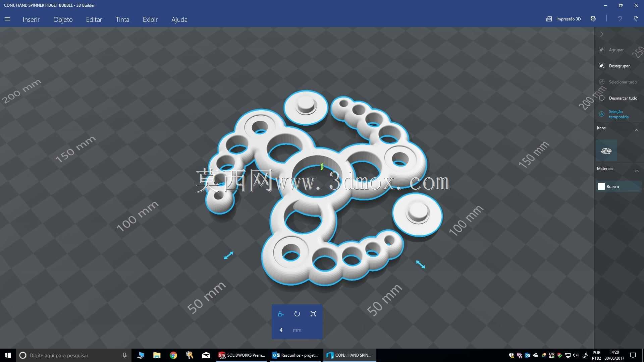The width and height of the screenshot is (644, 362).
Task: Click the volume speaker icon
Action: coord(576,355)
